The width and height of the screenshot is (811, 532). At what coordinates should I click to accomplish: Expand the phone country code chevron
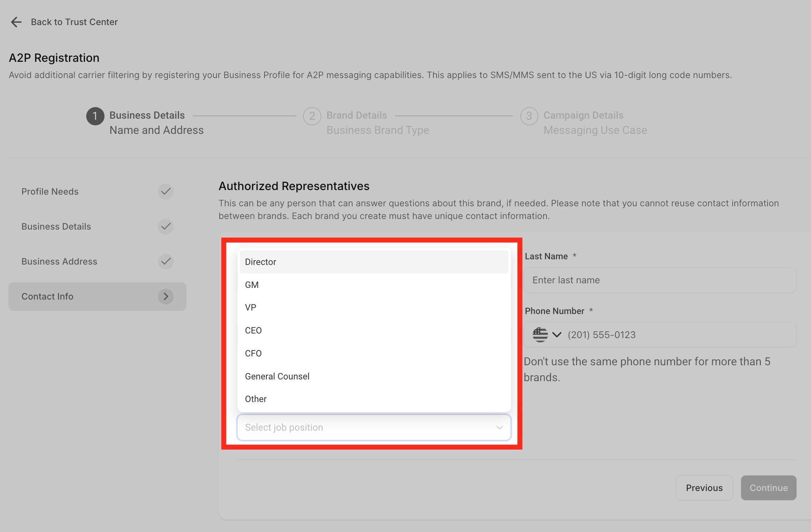557,335
